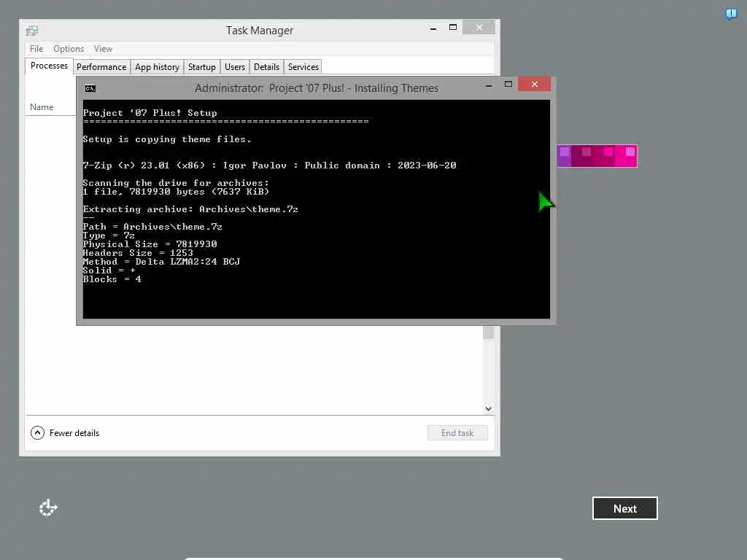Open the Options menu in Task Manager

(x=69, y=49)
